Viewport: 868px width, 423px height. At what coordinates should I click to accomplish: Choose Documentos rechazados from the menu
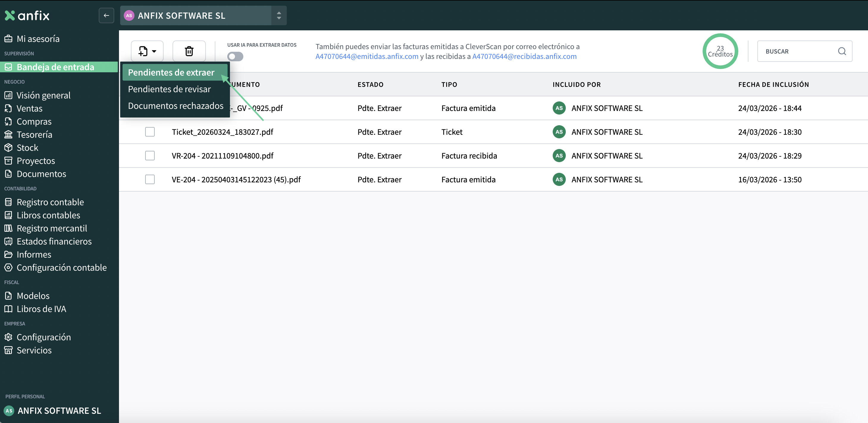tap(175, 106)
